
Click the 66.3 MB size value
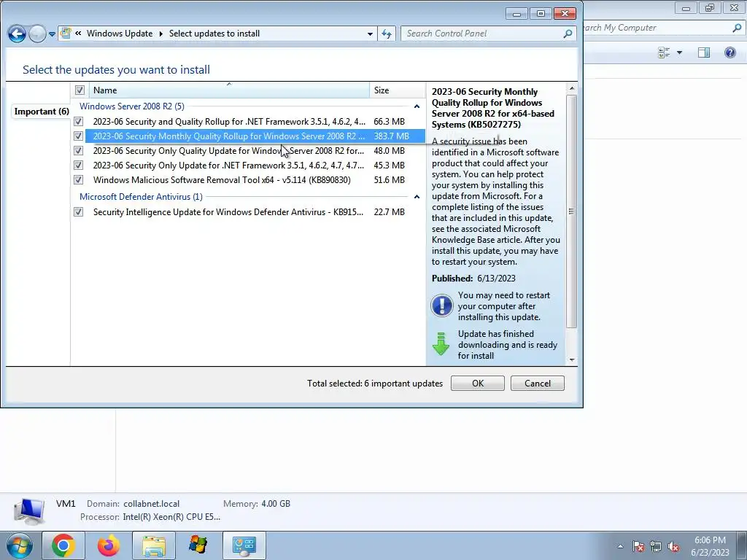390,122
